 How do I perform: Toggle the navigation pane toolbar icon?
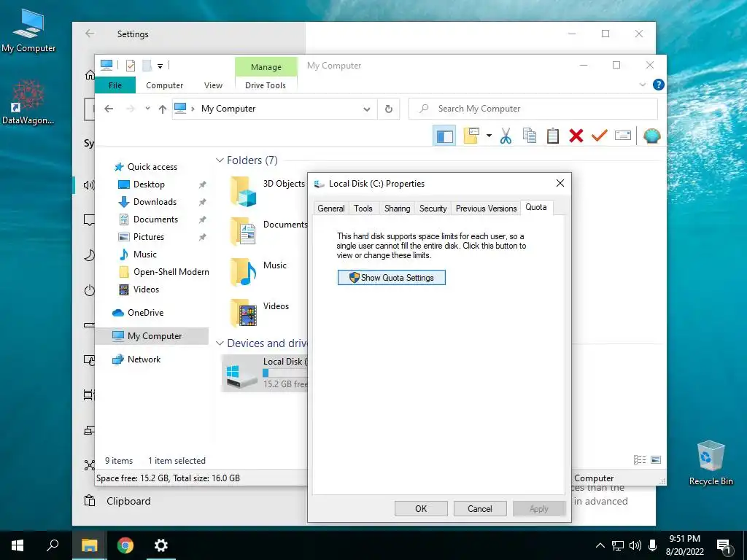444,136
